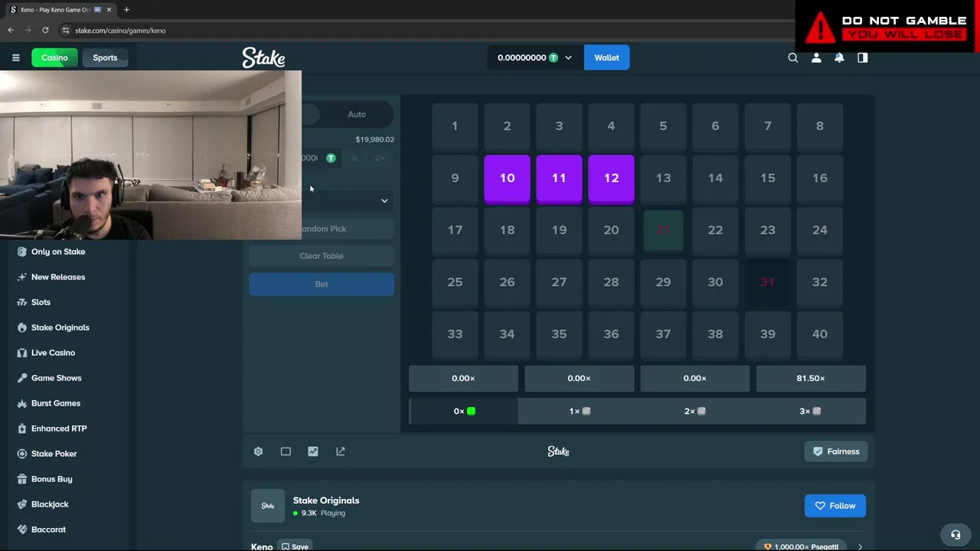This screenshot has height=551, width=980.
Task: Select Keno tile 5
Action: coord(663,126)
